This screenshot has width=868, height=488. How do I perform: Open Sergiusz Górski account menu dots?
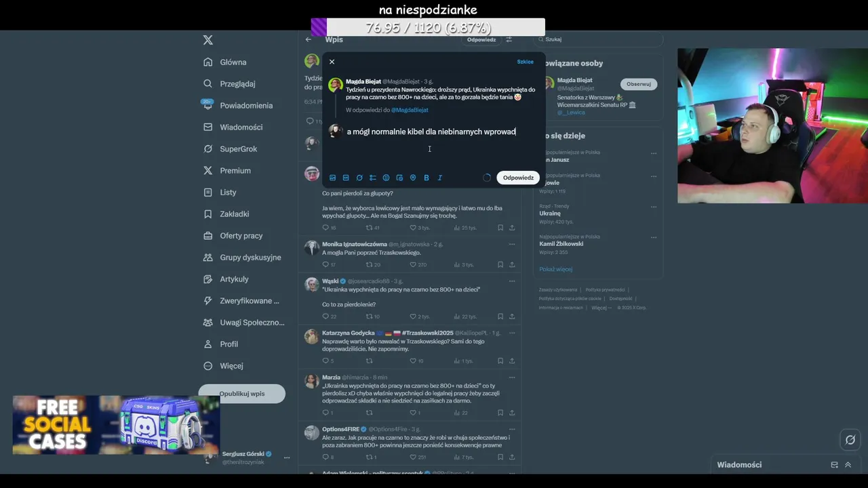(286, 457)
